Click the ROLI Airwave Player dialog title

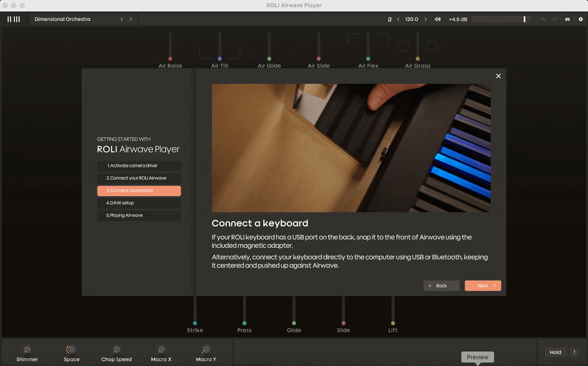point(138,149)
